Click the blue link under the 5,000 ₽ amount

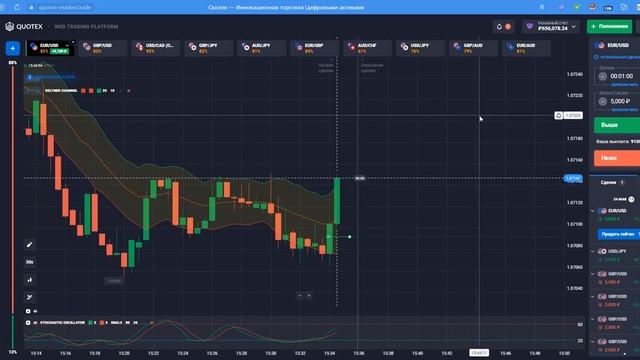click(624, 109)
